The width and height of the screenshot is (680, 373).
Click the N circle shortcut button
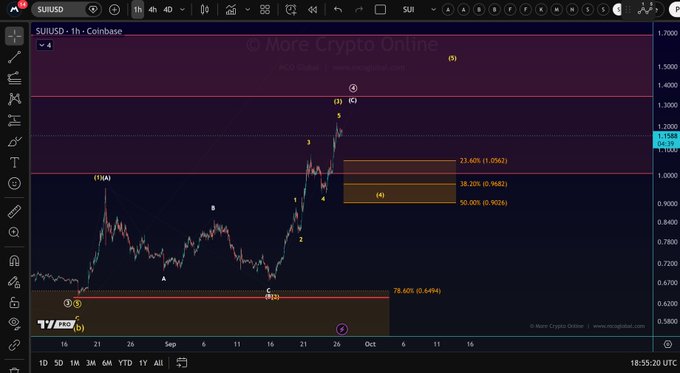[x=572, y=9]
